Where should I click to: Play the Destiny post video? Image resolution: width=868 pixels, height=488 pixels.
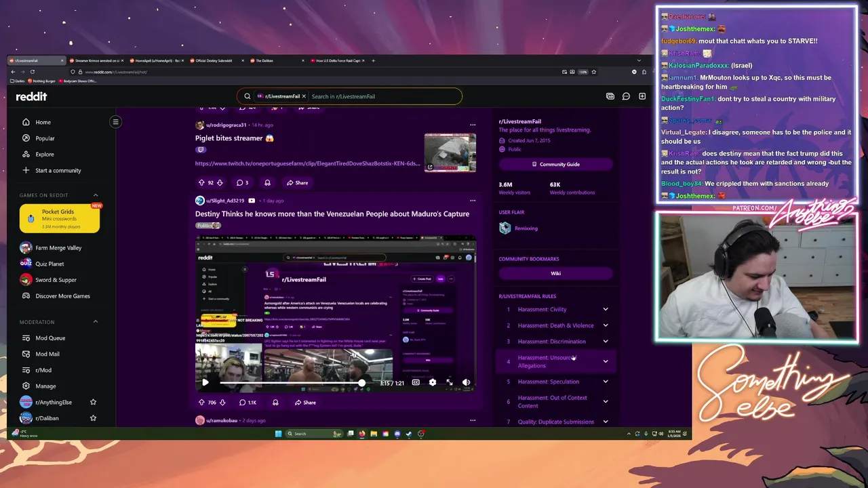point(205,382)
